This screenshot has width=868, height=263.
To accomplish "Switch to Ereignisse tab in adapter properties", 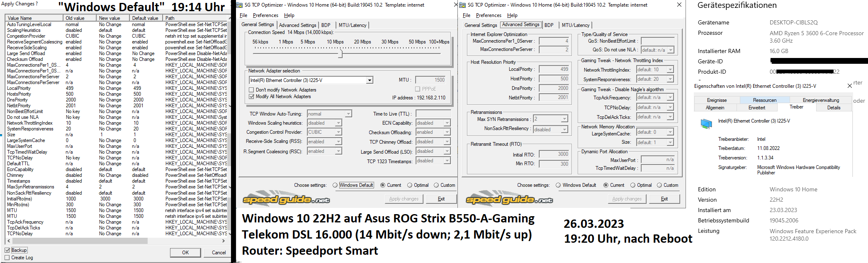I will pyautogui.click(x=717, y=100).
